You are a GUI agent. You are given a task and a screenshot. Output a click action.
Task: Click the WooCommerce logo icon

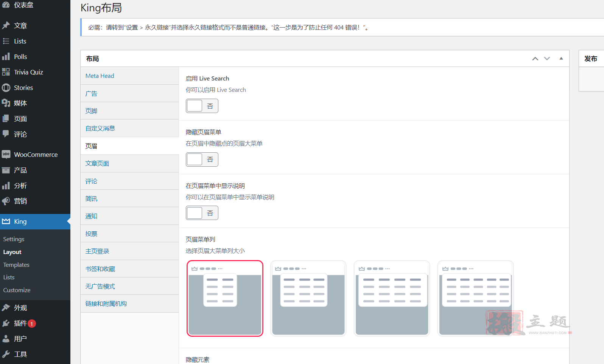click(x=6, y=154)
